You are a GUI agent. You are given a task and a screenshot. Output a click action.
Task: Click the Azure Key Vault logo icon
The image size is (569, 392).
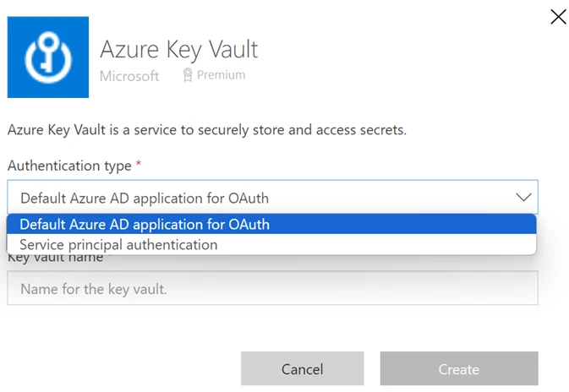click(47, 57)
